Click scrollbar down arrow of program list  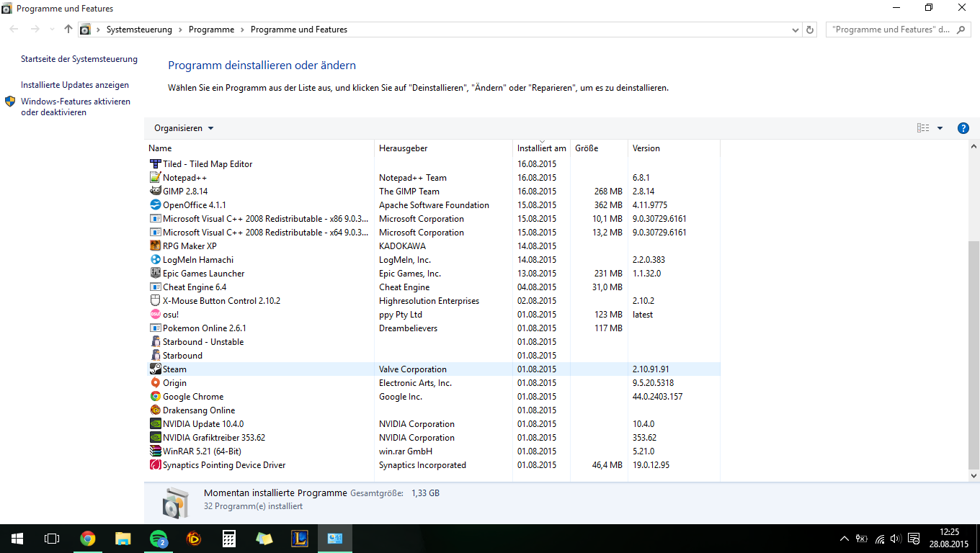point(974,476)
